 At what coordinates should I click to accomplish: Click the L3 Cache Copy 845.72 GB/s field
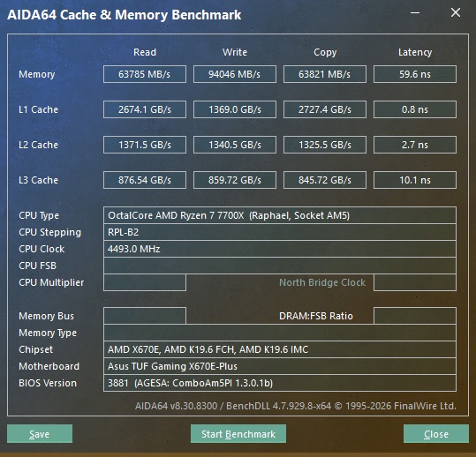click(325, 180)
